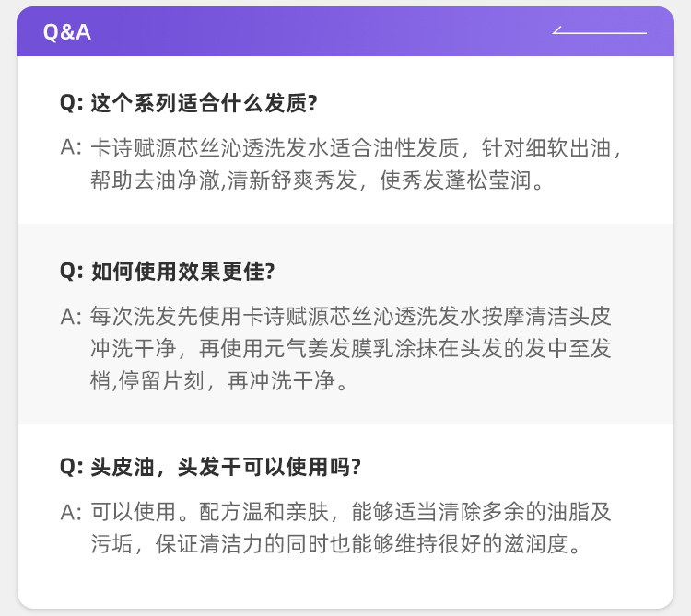This screenshot has width=691, height=616.
Task: Click answer line 帮助去油净澈,清新舒爽秀发
Action: 318,179
